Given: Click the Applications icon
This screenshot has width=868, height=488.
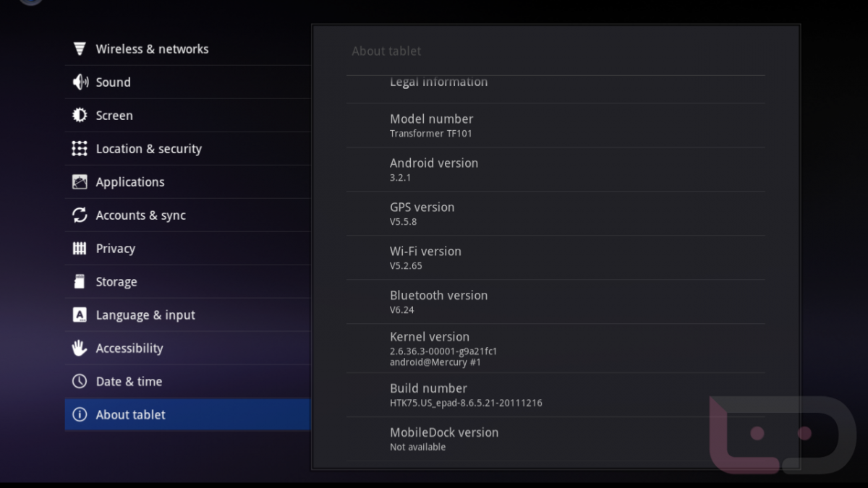Looking at the screenshot, I should 80,182.
